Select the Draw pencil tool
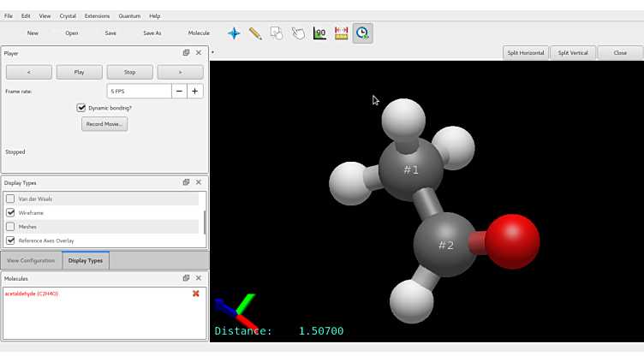This screenshot has height=362, width=644. pos(255,33)
